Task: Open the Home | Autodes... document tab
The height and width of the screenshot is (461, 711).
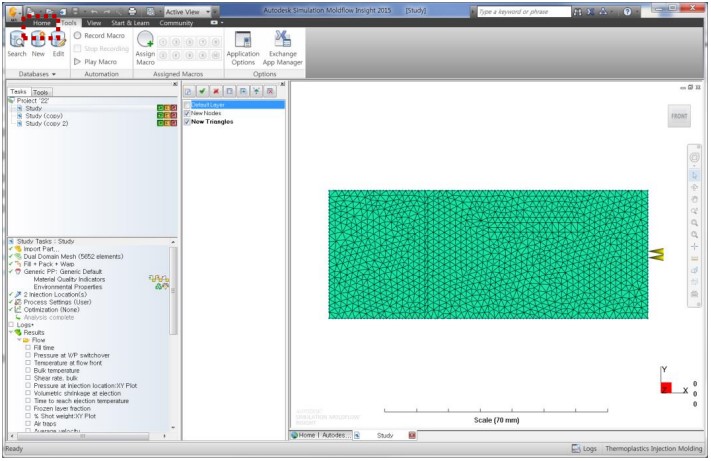Action: (x=321, y=435)
